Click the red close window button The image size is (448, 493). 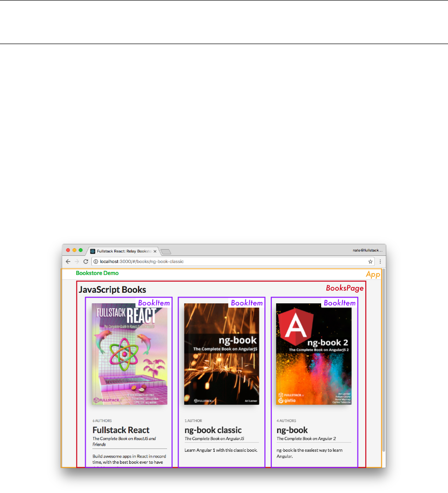tap(68, 250)
